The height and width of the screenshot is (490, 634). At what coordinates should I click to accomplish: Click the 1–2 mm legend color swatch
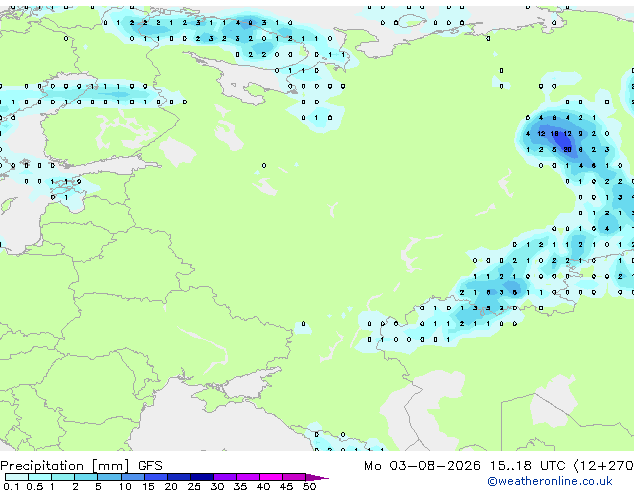coord(63,477)
